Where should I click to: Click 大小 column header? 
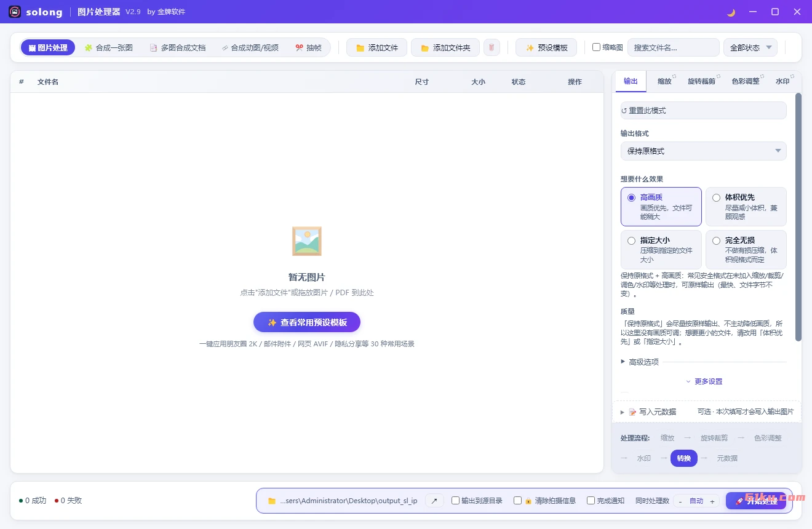tap(479, 82)
